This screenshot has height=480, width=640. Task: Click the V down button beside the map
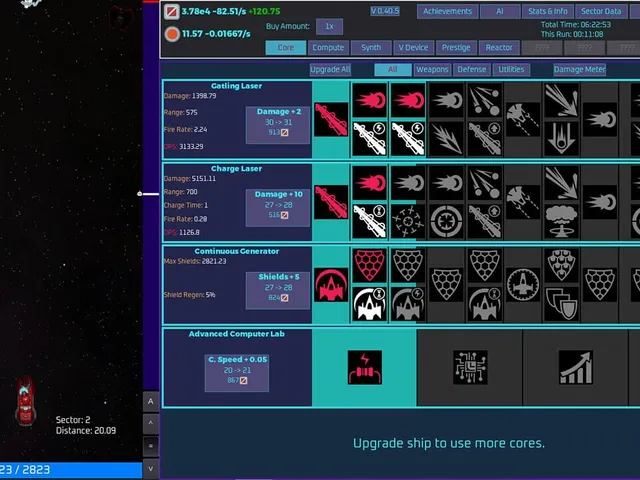pyautogui.click(x=151, y=469)
